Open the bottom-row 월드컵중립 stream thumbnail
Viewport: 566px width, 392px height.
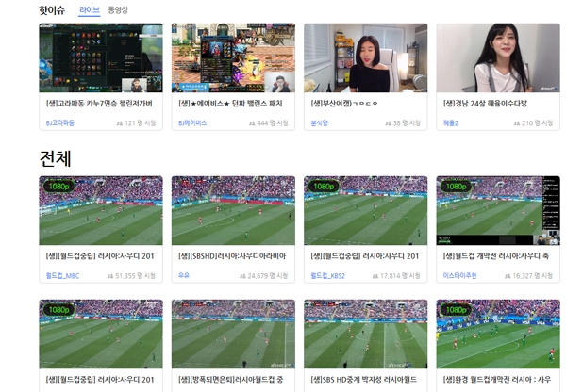[x=101, y=334]
